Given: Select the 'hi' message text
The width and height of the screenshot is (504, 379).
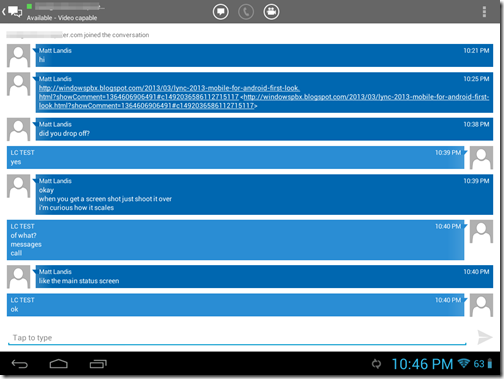Looking at the screenshot, I should coord(42,60).
